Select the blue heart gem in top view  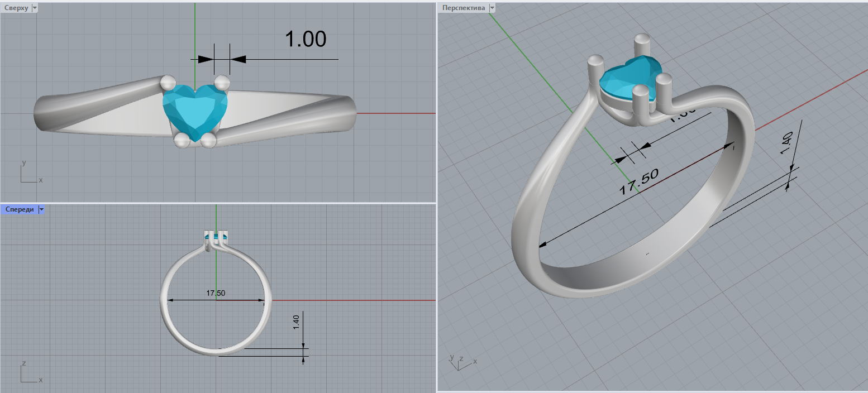point(195,109)
